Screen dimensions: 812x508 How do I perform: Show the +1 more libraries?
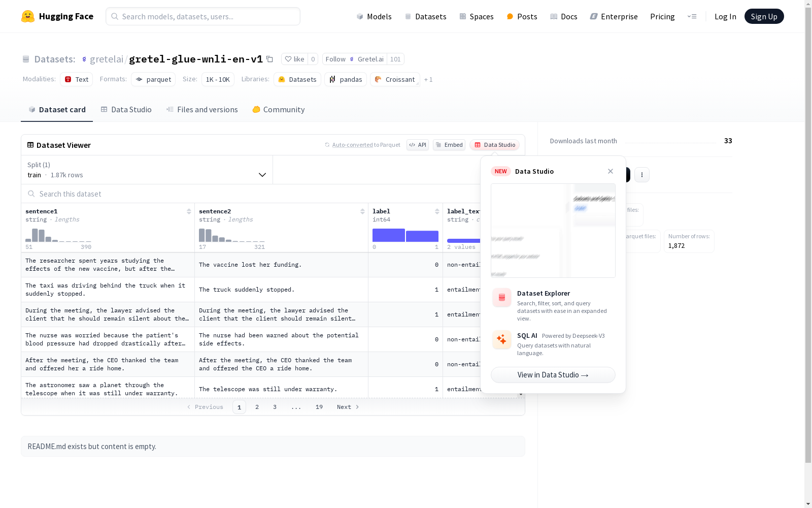click(x=428, y=79)
